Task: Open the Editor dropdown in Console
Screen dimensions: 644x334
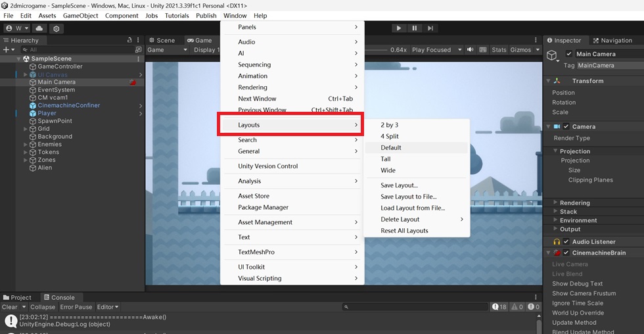Action: click(108, 307)
